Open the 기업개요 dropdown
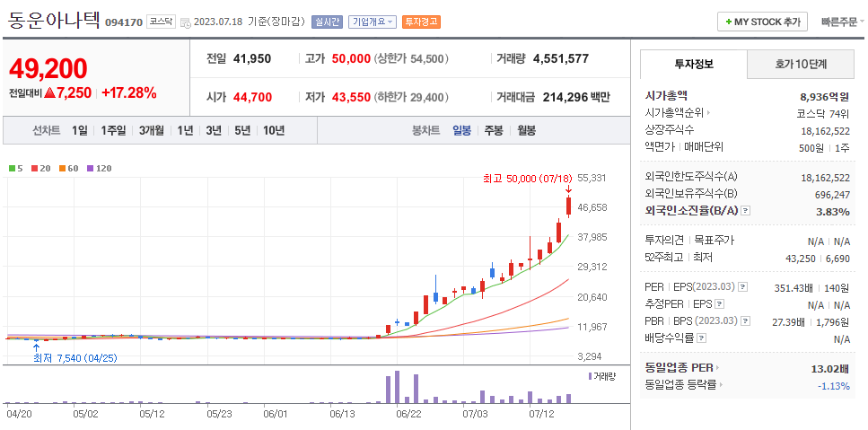The image size is (868, 430). 372,22
